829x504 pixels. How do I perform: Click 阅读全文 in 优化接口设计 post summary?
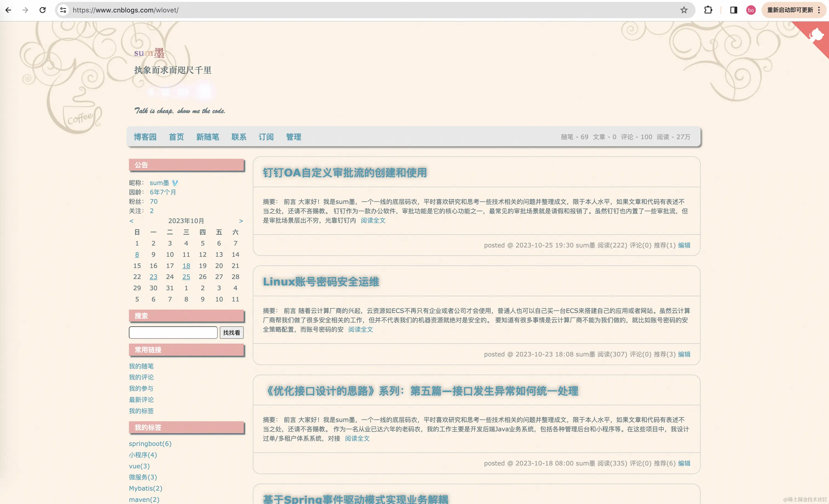[x=357, y=438]
